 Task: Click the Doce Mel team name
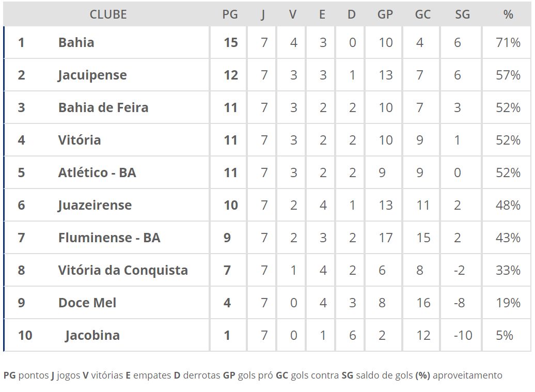[x=87, y=303]
